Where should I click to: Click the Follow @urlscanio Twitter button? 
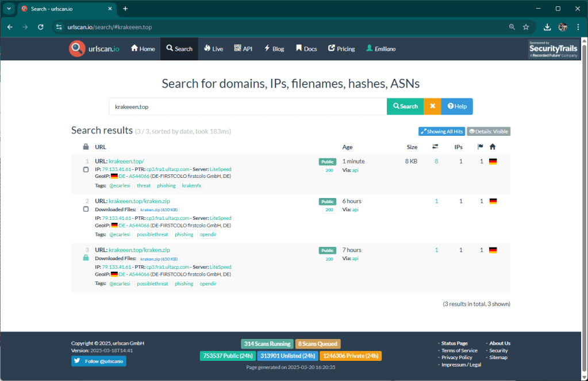point(99,361)
